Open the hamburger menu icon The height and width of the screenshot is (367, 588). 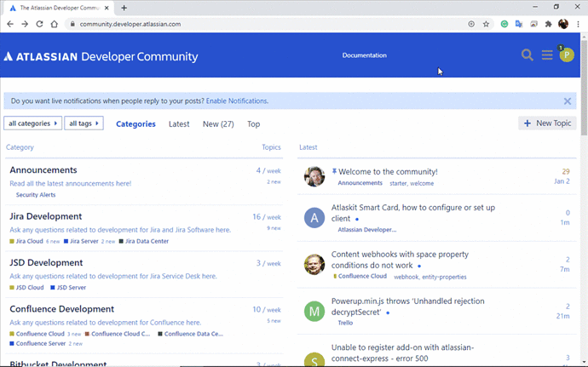click(547, 55)
